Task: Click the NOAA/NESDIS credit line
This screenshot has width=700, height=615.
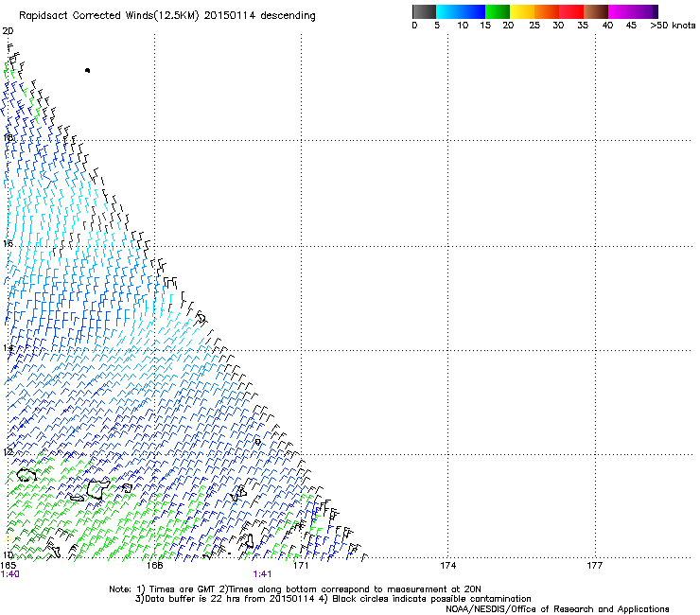Action: coord(557,609)
